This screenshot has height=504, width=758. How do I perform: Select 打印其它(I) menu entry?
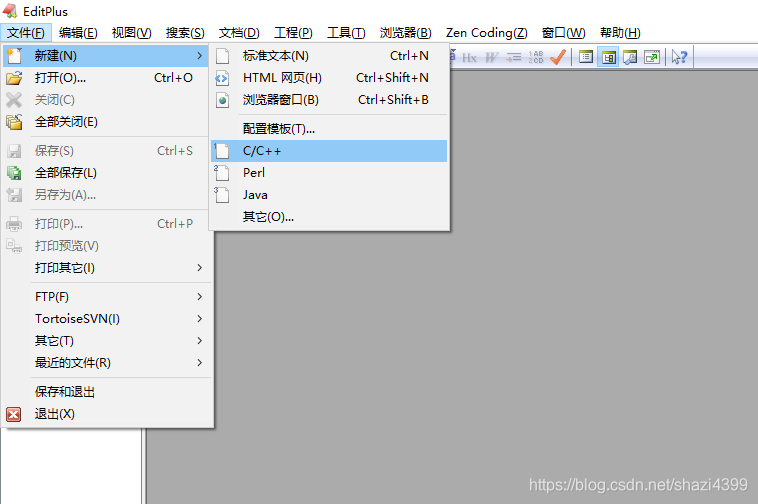(x=106, y=268)
